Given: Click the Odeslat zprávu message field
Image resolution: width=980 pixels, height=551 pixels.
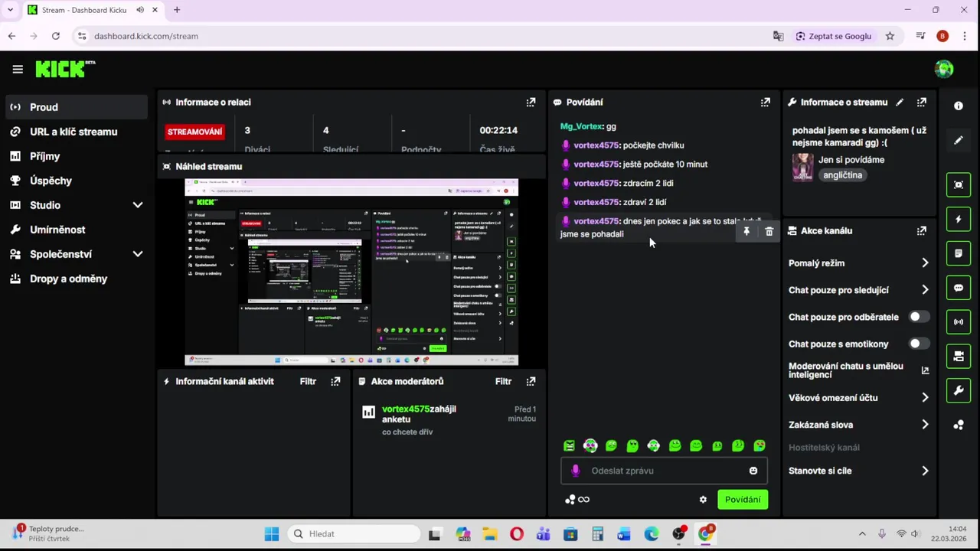Looking at the screenshot, I should (665, 471).
